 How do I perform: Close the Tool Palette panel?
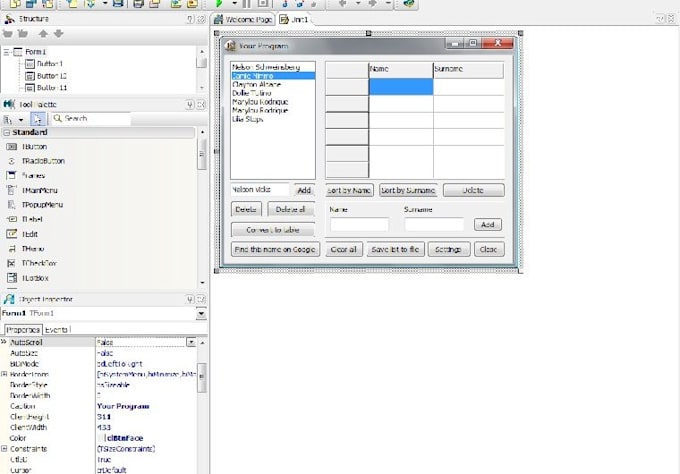pyautogui.click(x=201, y=105)
